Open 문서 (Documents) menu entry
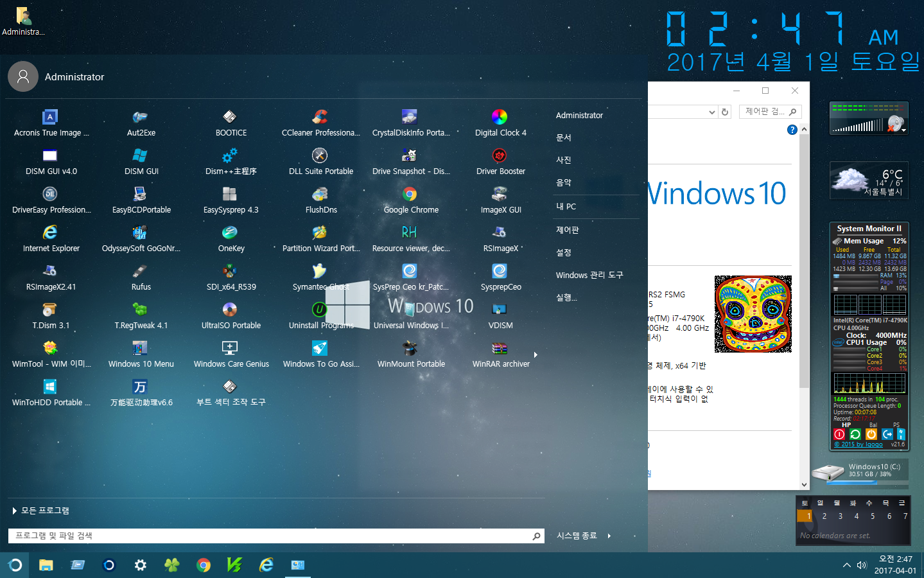The width and height of the screenshot is (924, 578). pos(564,137)
